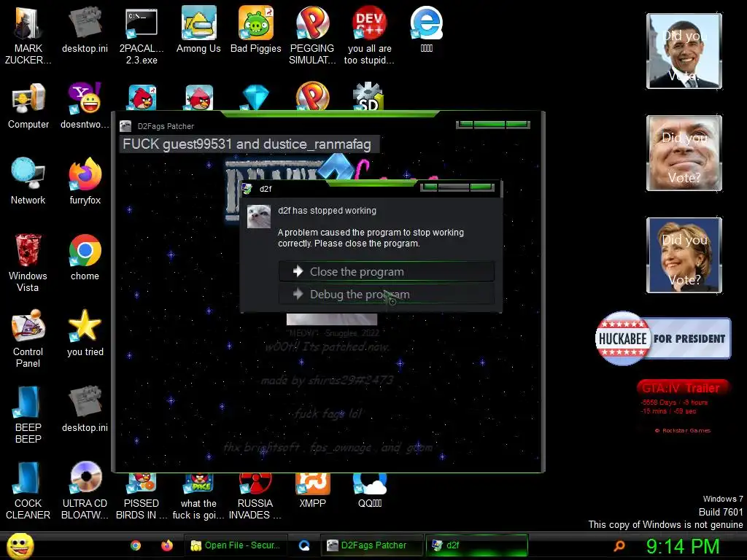Screen dimensions: 747x560
Task: Click the 9:14 PM taskbar clock
Action: click(x=683, y=546)
